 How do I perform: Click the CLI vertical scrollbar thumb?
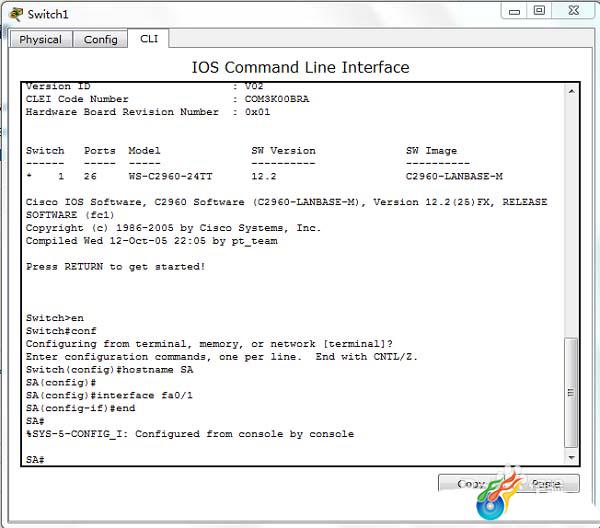[x=571, y=393]
